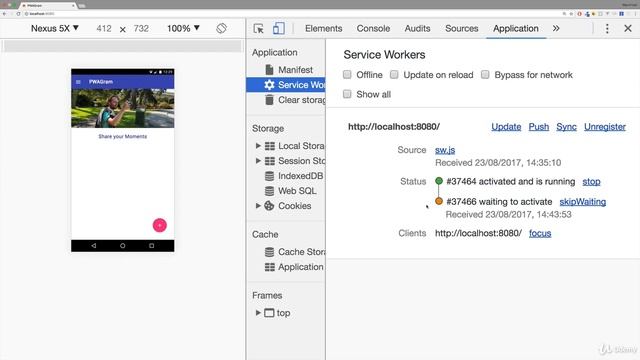This screenshot has width=640, height=360.
Task: Click the Local Storage grid icon
Action: point(269,146)
